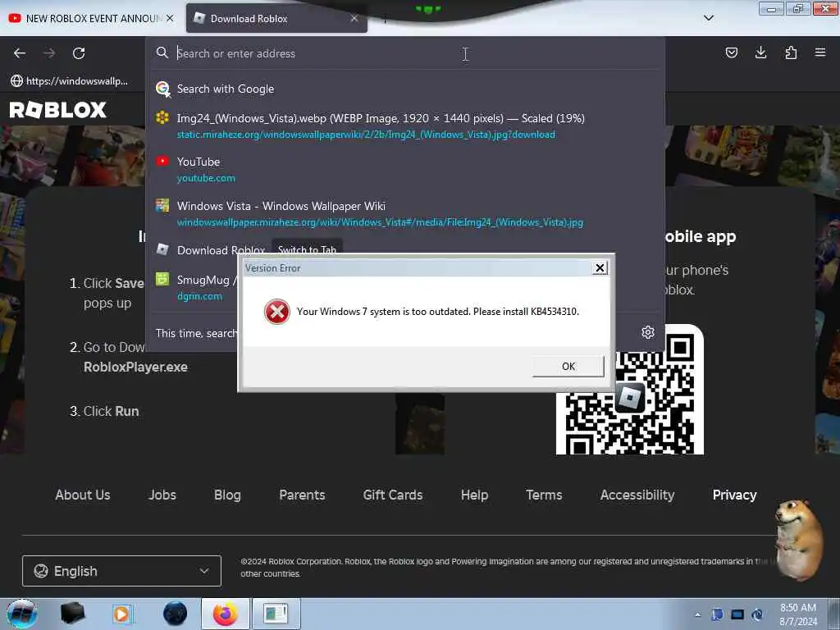Close the Version Error dialog with X
Viewport: 840px width, 630px height.
tap(600, 268)
